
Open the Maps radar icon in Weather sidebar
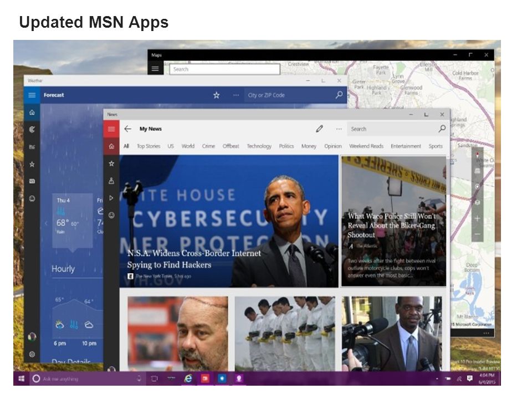point(32,129)
